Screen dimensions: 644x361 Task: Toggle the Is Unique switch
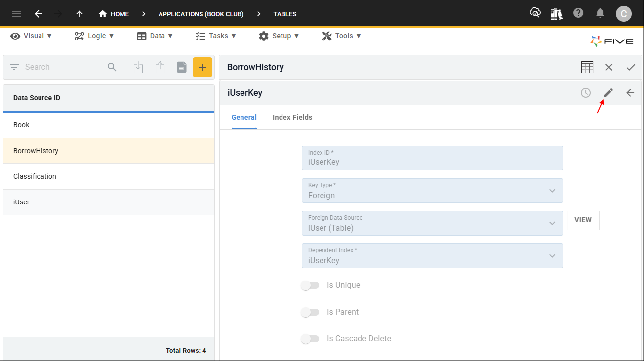[x=310, y=285]
